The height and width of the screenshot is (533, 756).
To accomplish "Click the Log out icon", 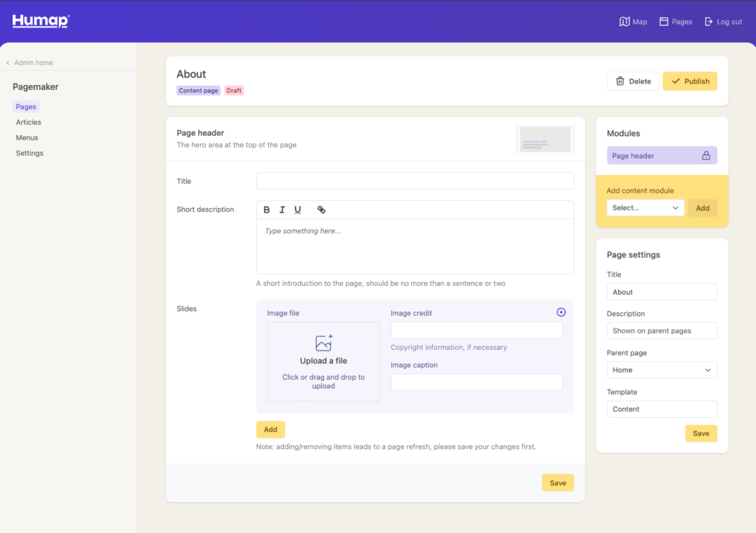I will coord(709,21).
